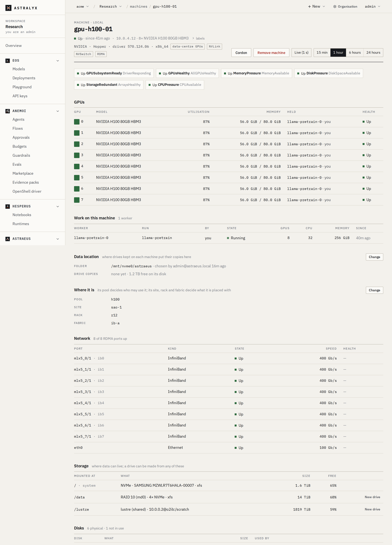
Task: Click the ANEMOI section icon
Action: (8, 111)
